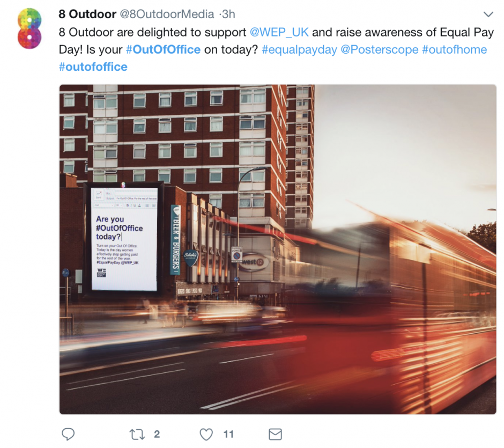Click the reply speech bubble icon
The width and height of the screenshot is (504, 448).
click(x=68, y=434)
